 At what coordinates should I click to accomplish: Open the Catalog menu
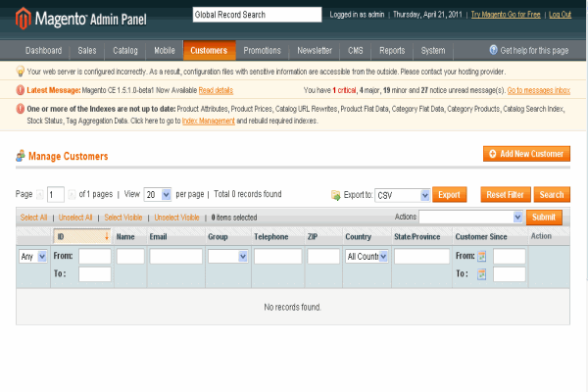point(125,50)
